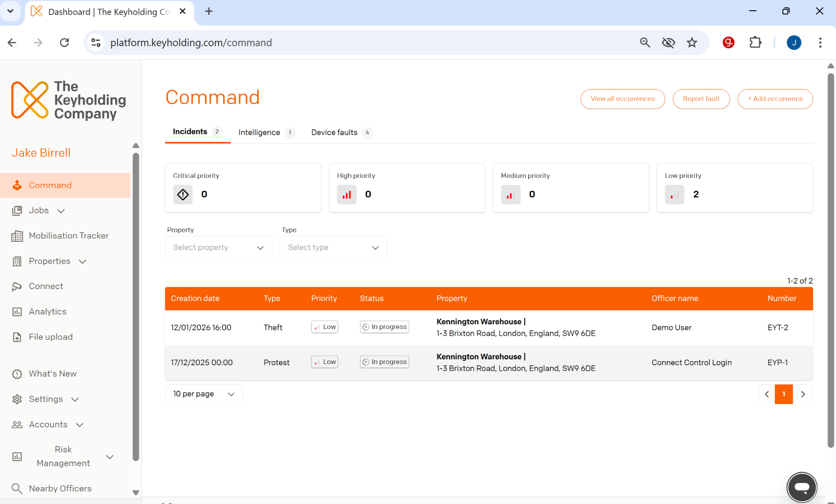Click the sidebar vertical scrollbar
This screenshot has width=836, height=504.
click(x=136, y=307)
